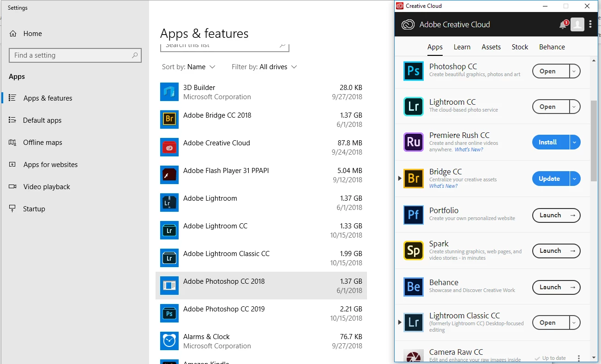This screenshot has height=364, width=601.
Task: Click the Adobe Lightroom CC icon in Settings list
Action: tap(169, 230)
